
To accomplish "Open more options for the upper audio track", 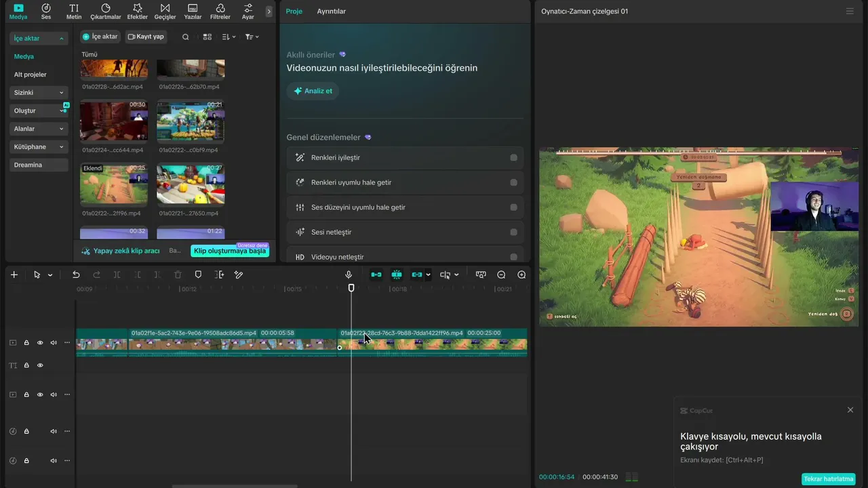I will tap(67, 431).
